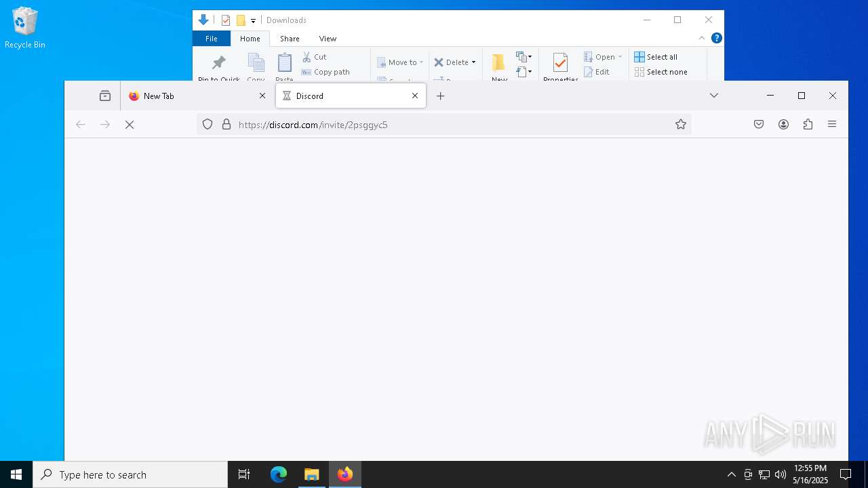Click Cut in Explorer ribbon
Image resolution: width=868 pixels, height=488 pixels.
click(314, 57)
